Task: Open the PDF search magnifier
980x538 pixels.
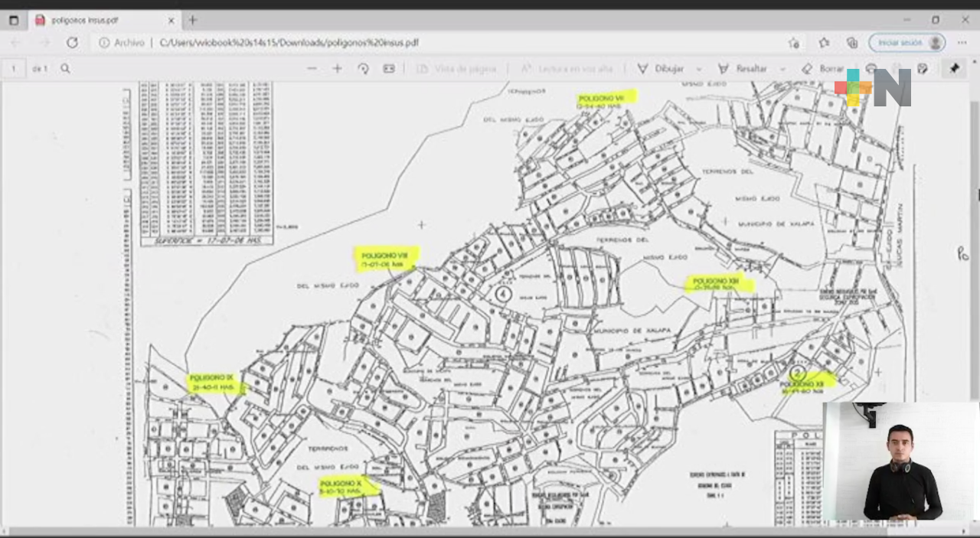Action: [x=65, y=69]
